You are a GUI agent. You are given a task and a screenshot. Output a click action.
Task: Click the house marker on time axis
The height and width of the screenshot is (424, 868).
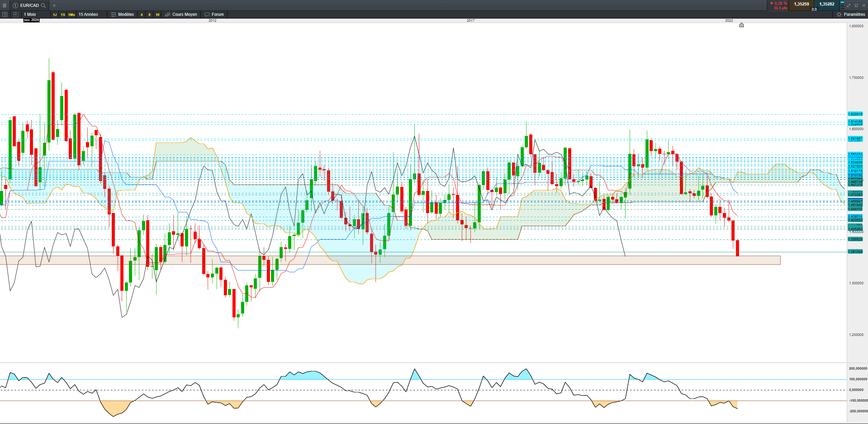pos(741,25)
